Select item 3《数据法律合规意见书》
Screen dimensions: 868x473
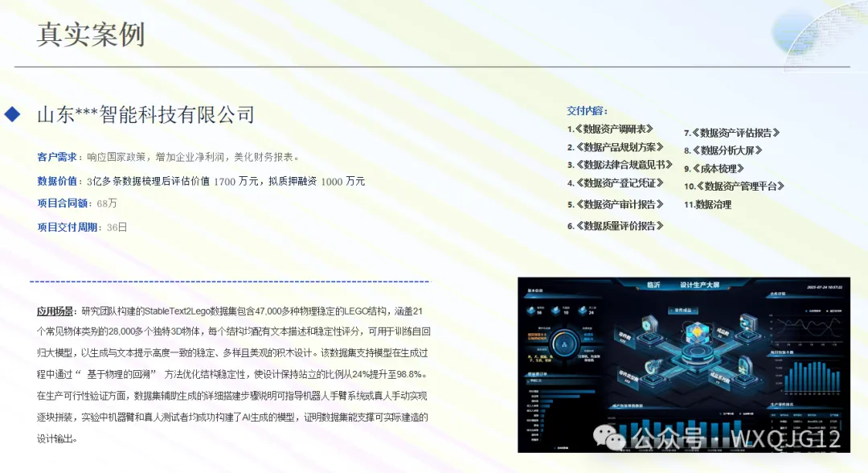(620, 165)
